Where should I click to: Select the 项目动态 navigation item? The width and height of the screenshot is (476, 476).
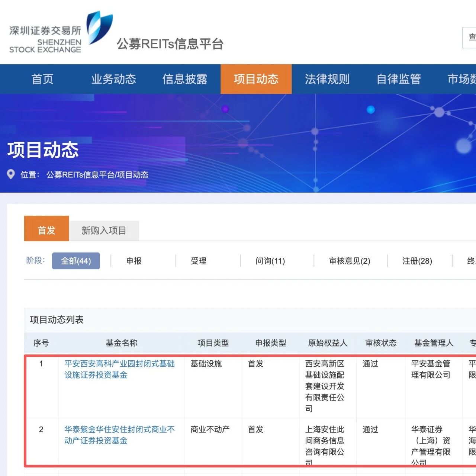tap(256, 79)
